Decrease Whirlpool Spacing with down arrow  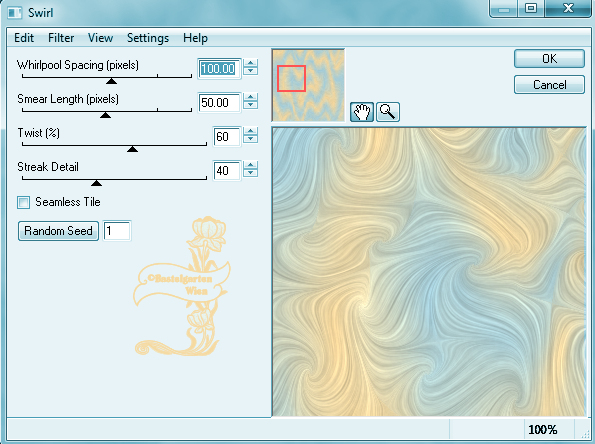pos(250,71)
